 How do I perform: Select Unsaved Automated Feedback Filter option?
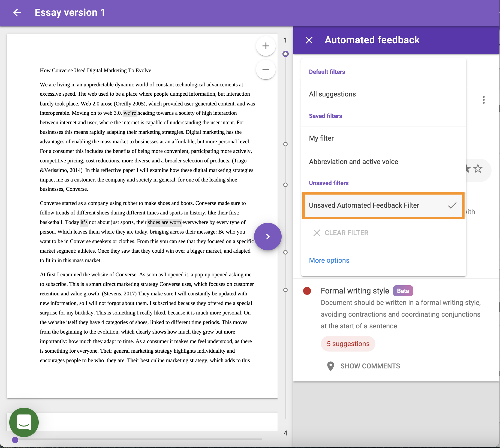coord(383,205)
